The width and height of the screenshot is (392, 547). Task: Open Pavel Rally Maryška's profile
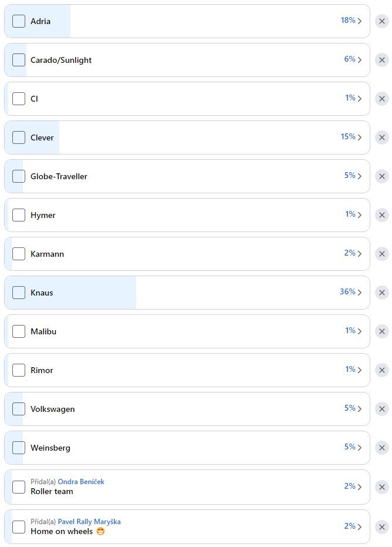[x=89, y=522]
